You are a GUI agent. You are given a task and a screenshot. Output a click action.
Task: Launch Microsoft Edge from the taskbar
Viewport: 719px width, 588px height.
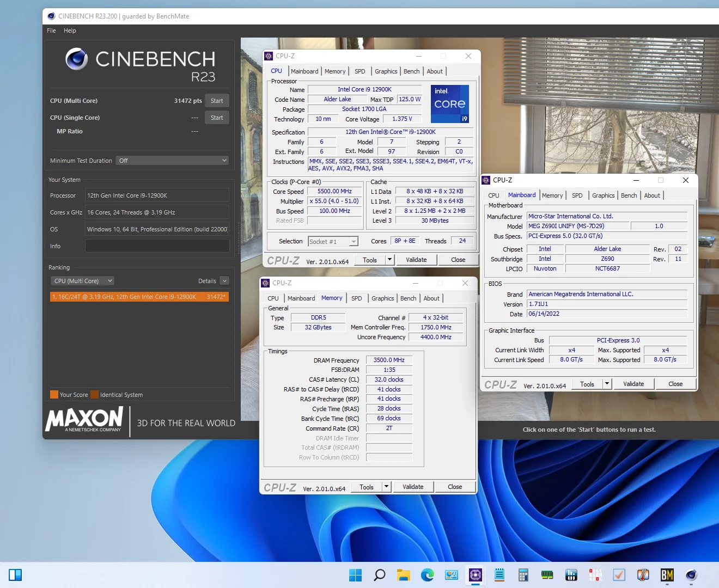pyautogui.click(x=428, y=575)
